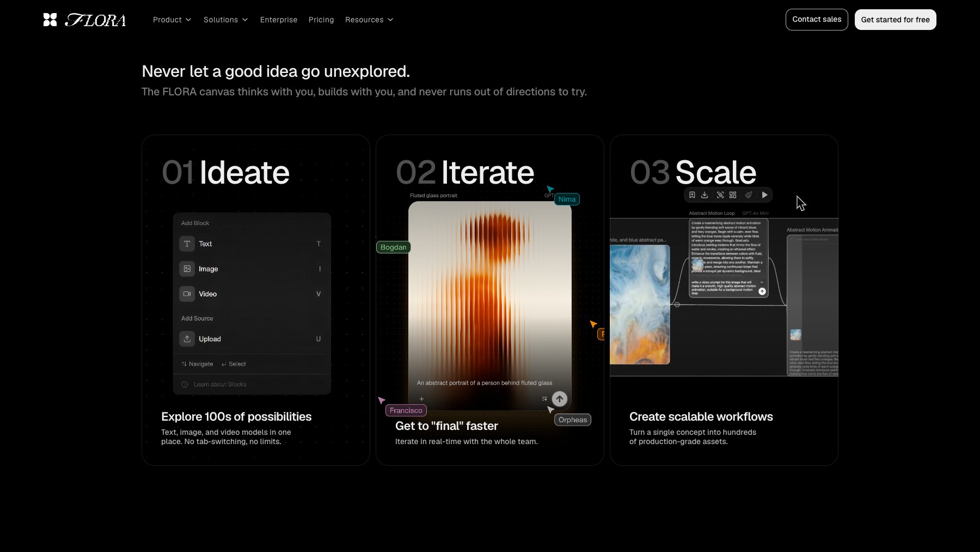Click the Image block icon
Image resolution: width=980 pixels, height=552 pixels.
tap(187, 269)
